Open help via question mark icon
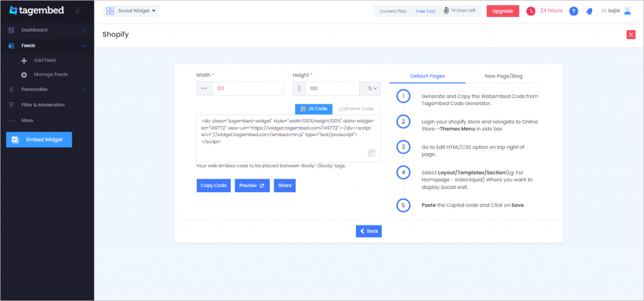644x301 pixels. (574, 11)
